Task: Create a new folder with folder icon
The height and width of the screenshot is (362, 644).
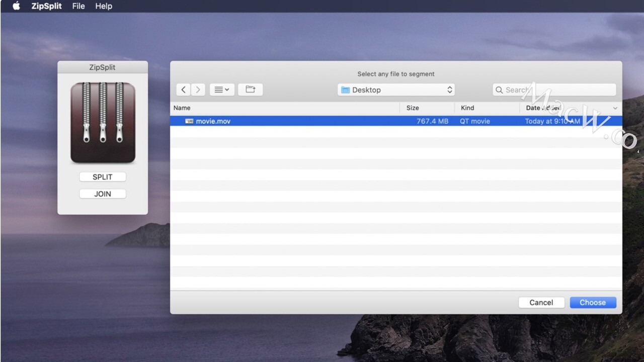Action: tap(251, 89)
